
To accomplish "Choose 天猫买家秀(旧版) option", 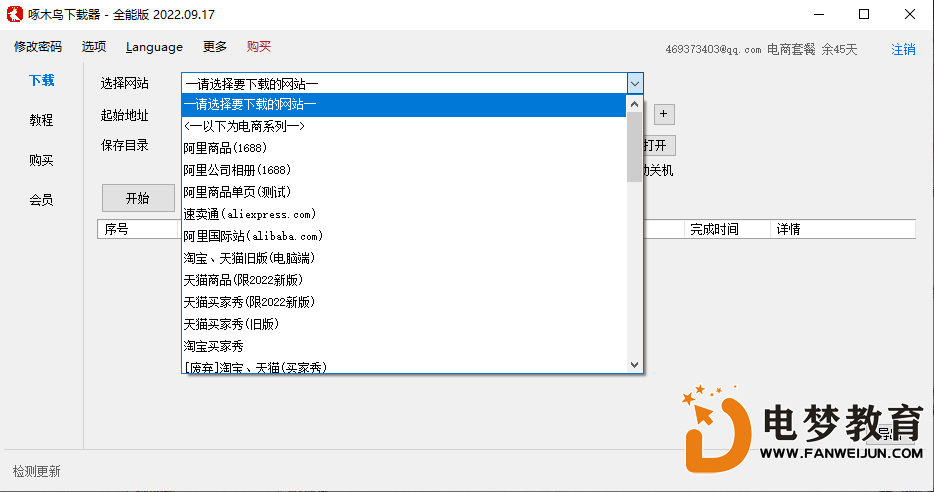I will (x=404, y=325).
